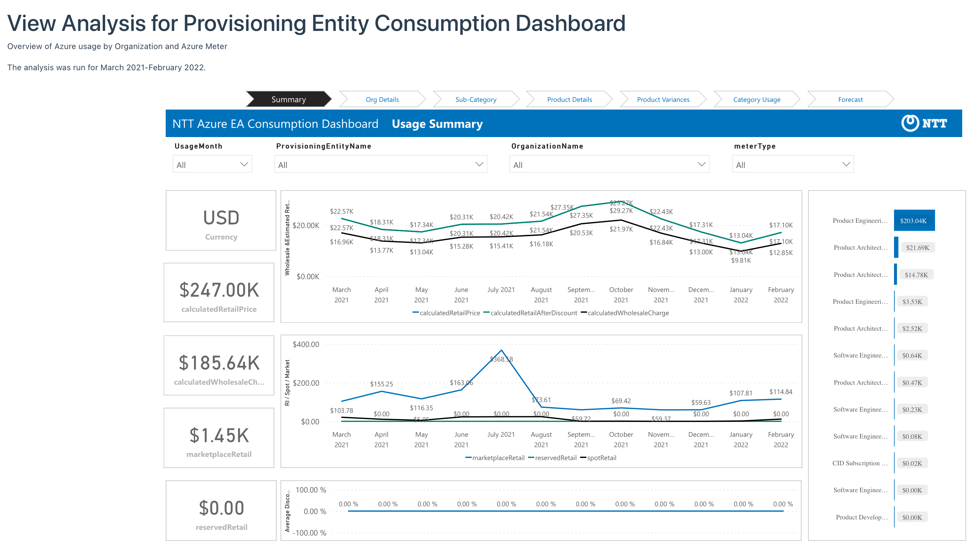
Task: Open the Summary tab
Action: click(x=288, y=99)
